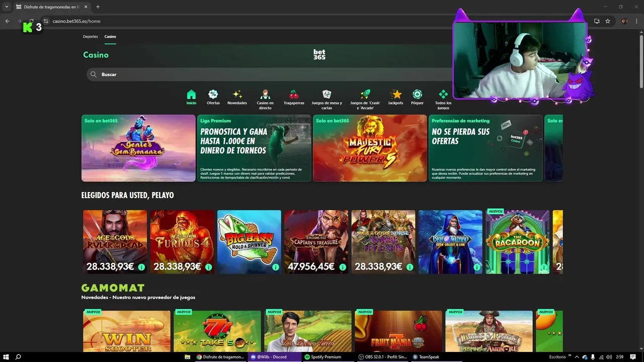Open Take 5 Gamomat game
This screenshot has width=644, height=362.
coord(217,331)
